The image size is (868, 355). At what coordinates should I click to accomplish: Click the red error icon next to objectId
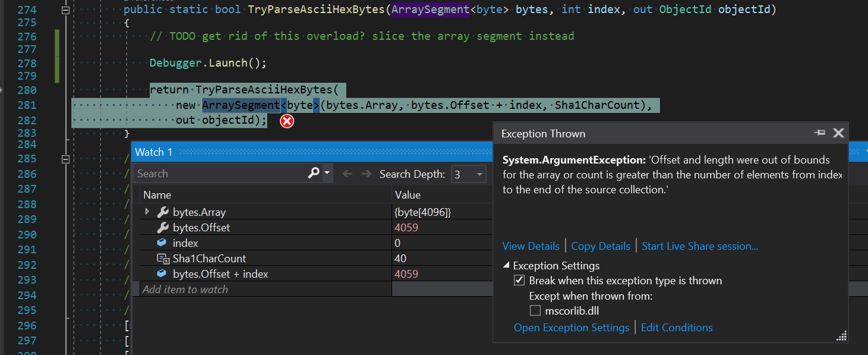point(286,121)
